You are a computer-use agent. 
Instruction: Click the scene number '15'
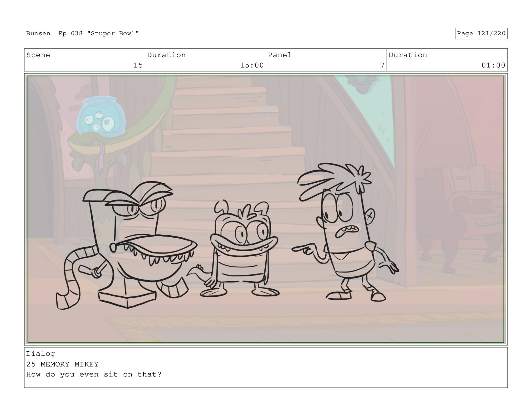click(x=138, y=65)
